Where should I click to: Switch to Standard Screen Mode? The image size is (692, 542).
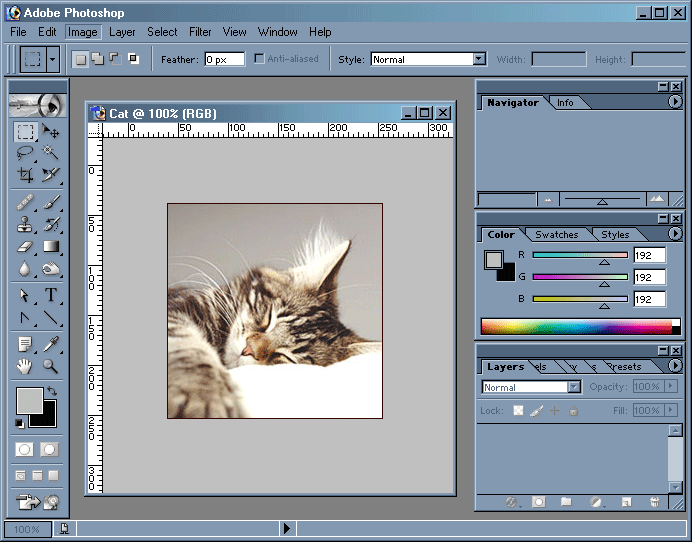21,475
